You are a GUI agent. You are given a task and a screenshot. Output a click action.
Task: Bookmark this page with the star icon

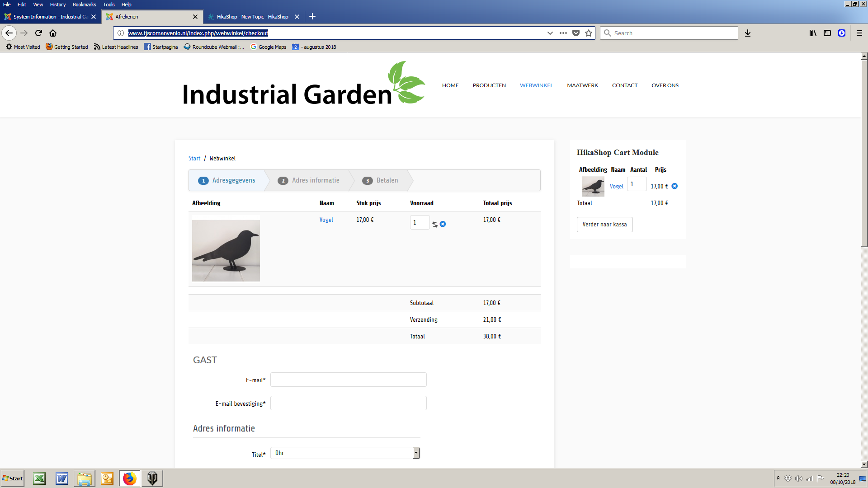(x=588, y=33)
